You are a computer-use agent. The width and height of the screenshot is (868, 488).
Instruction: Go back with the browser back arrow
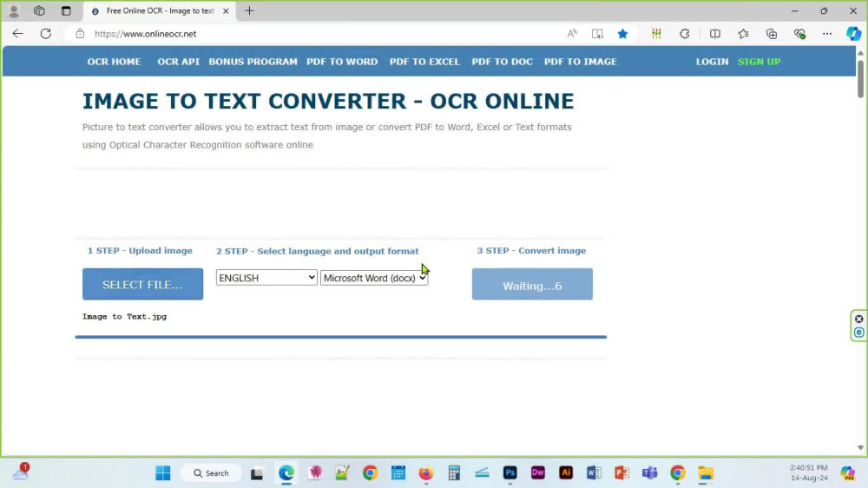tap(17, 34)
